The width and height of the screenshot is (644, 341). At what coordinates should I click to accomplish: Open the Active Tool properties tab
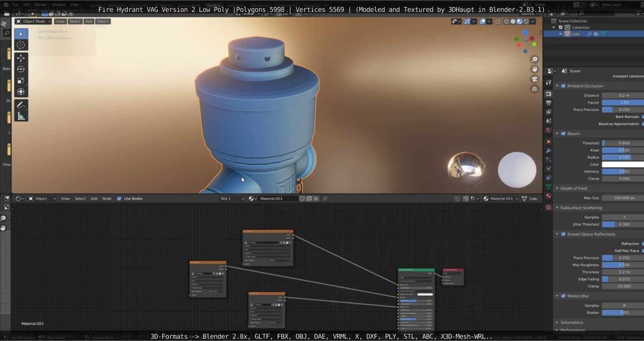[548, 82]
